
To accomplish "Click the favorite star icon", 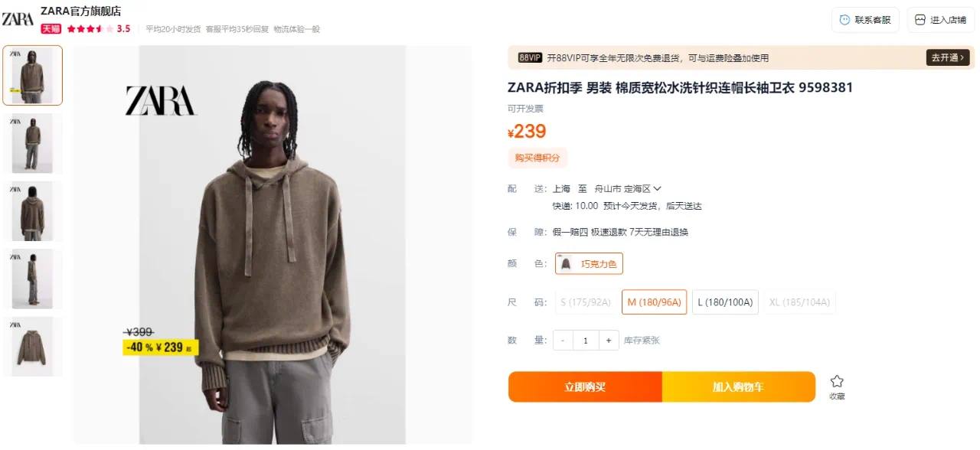I will pyautogui.click(x=837, y=381).
